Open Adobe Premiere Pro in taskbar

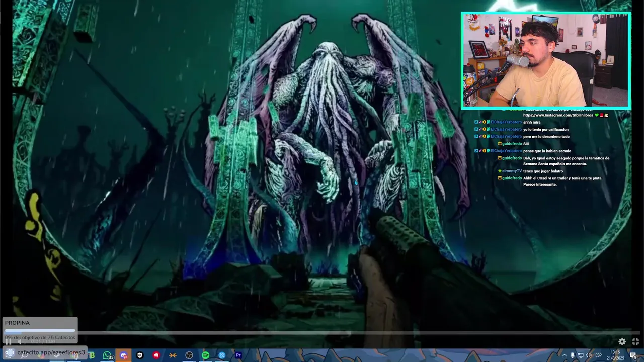pyautogui.click(x=238, y=355)
